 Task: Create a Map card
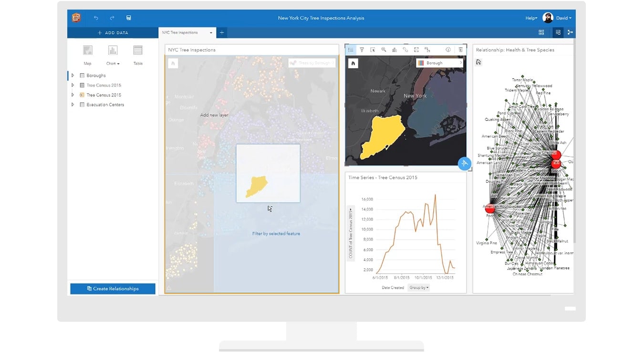[x=87, y=55]
